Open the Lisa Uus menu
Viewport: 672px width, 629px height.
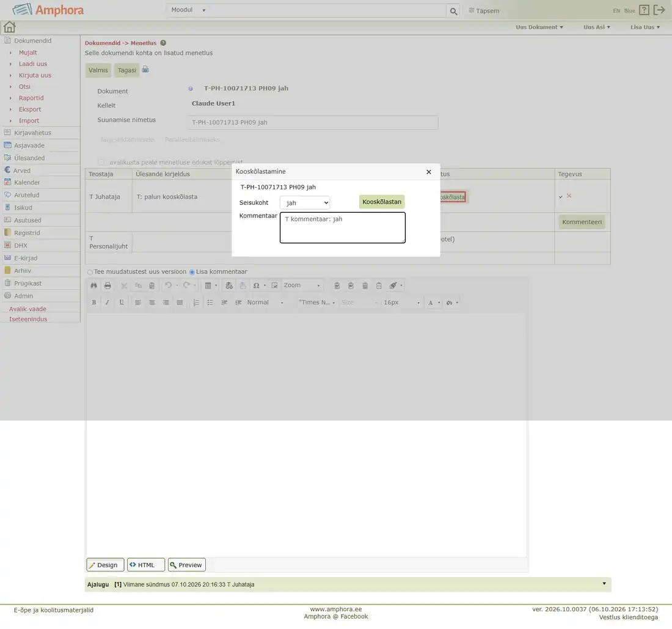645,27
